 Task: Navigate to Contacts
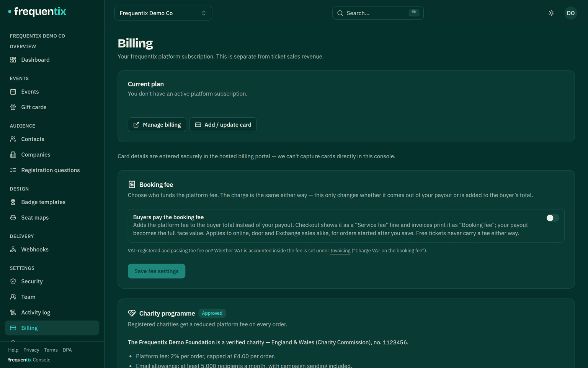(x=52, y=139)
